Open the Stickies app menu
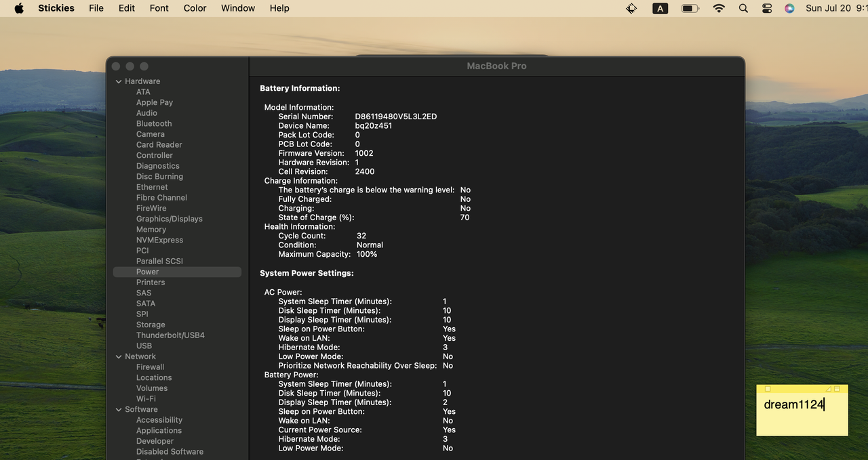This screenshot has width=868, height=460. click(56, 8)
